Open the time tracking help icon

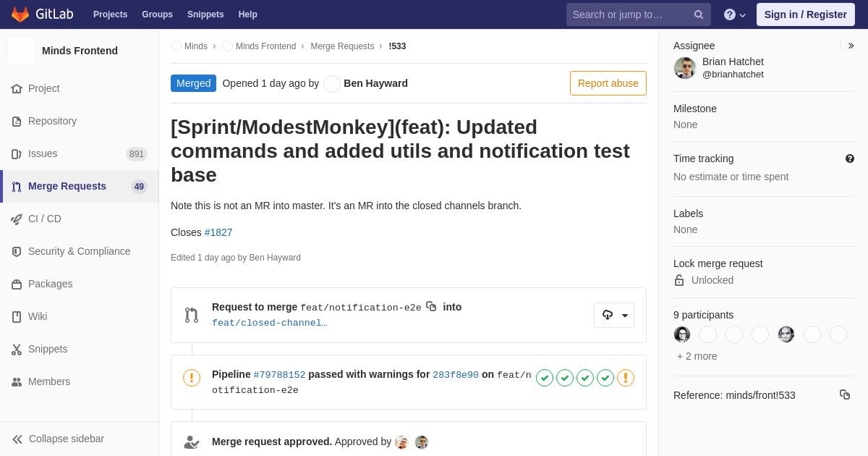(x=850, y=159)
